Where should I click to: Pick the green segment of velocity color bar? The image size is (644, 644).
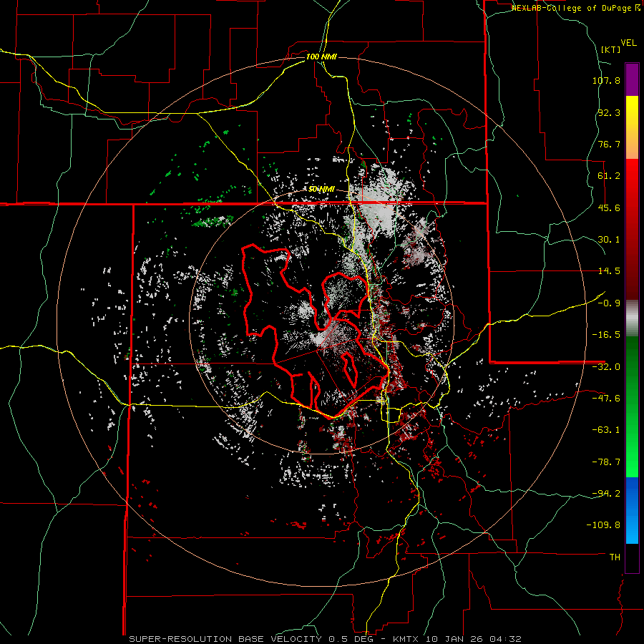632,406
